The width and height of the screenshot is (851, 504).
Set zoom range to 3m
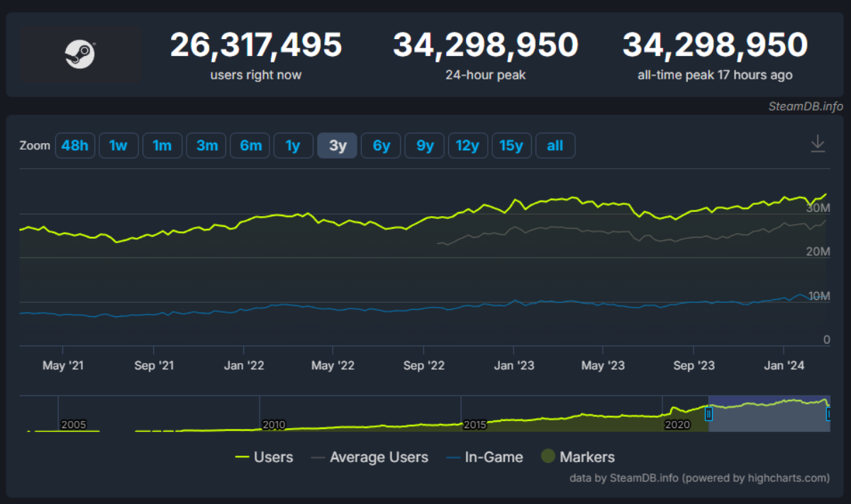pos(206,145)
